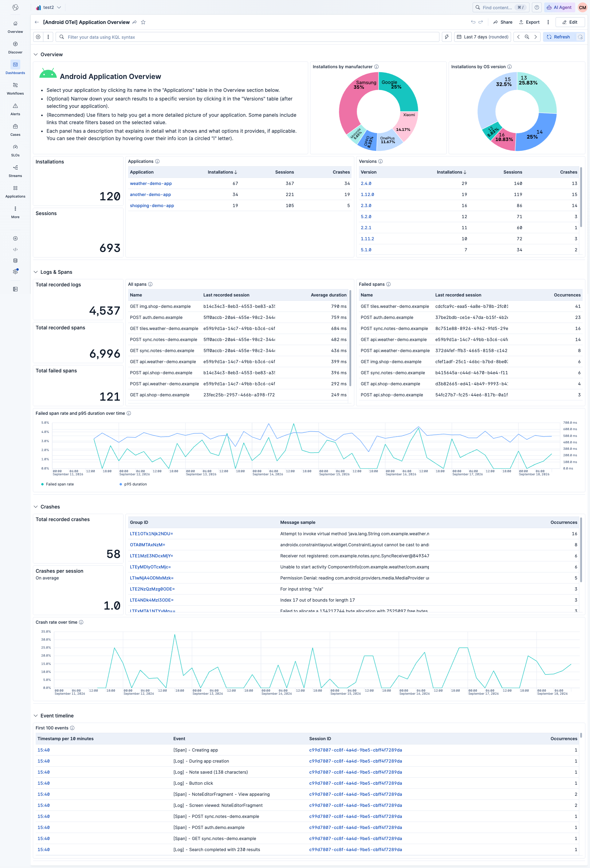Zoom out the time range
Image resolution: width=590 pixels, height=868 pixels.
tap(527, 37)
